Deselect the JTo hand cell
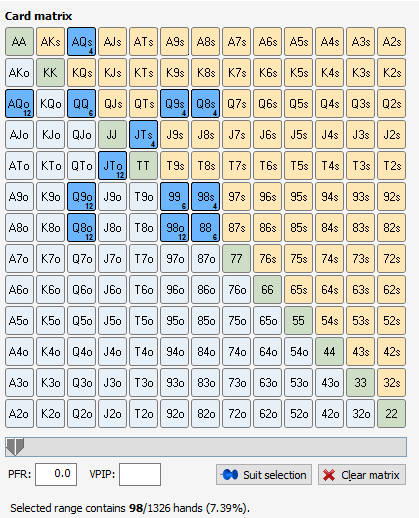This screenshot has width=419, height=518. pos(112,166)
